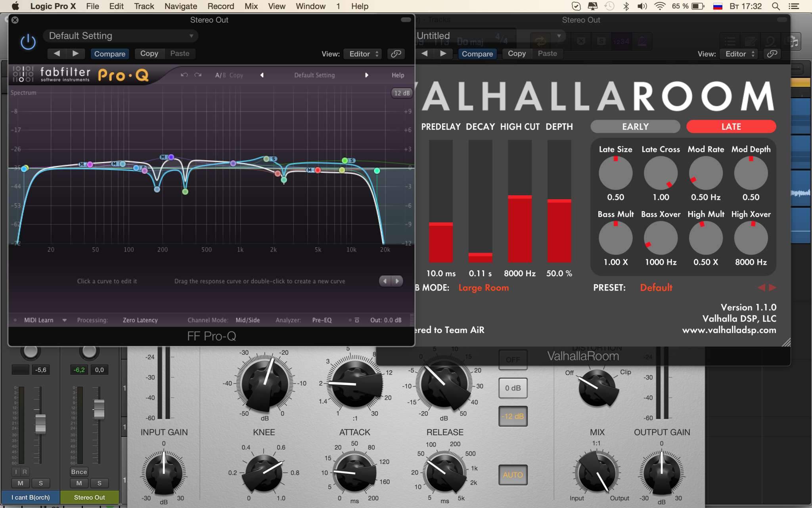Open the Mix menu in menu bar
This screenshot has height=508, width=812.
(x=251, y=6)
